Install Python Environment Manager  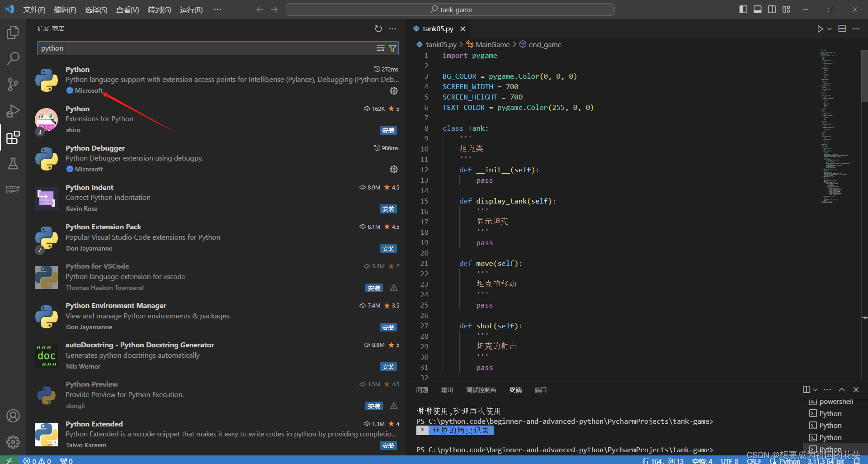point(388,327)
